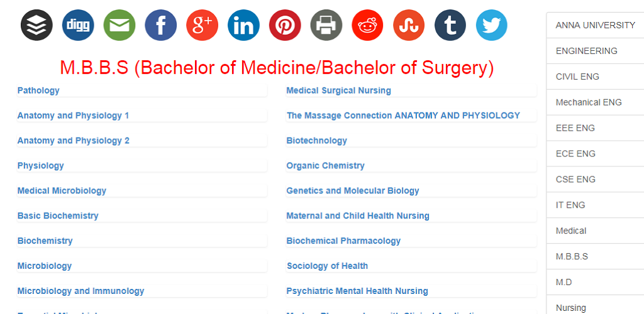
Task: Open the Genetics and Molecular Biology link
Action: point(353,191)
